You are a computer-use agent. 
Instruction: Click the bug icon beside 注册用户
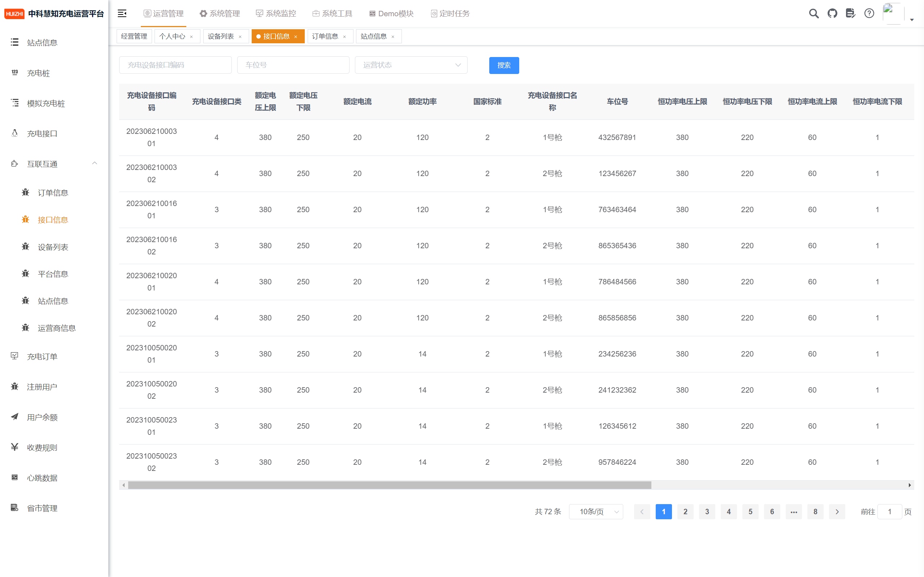[14, 386]
